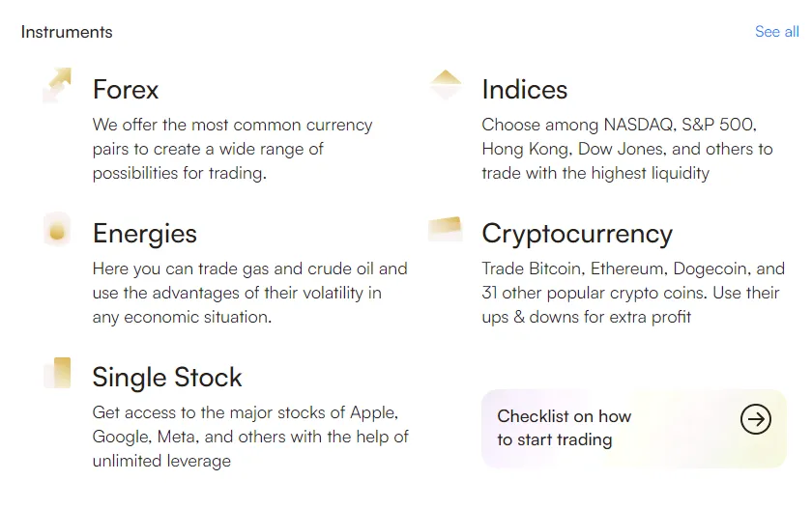Screen dimensions: 812x509
Task: Click the Forex arrows icon
Action: (57, 85)
